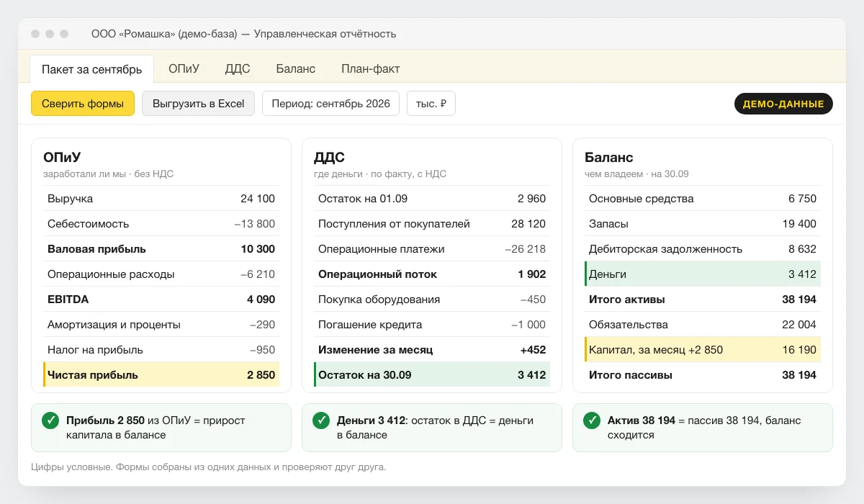The image size is (864, 504).
Task: Click the highlighted Остаток на 30.09 row
Action: click(432, 375)
